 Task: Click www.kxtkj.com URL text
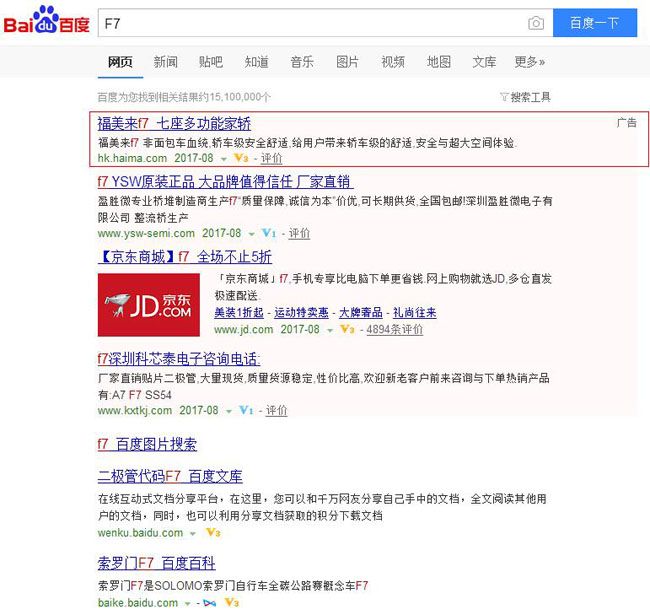click(135, 411)
